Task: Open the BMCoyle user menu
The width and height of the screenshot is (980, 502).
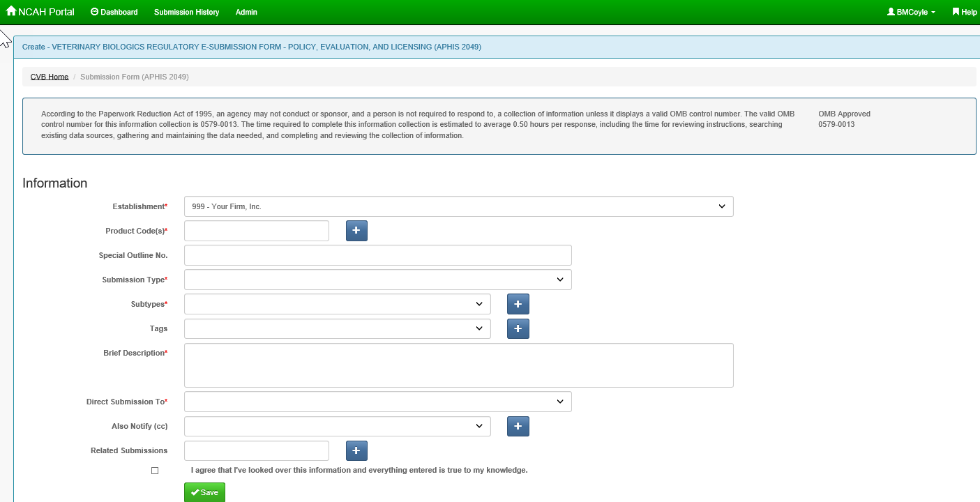Action: click(x=911, y=13)
